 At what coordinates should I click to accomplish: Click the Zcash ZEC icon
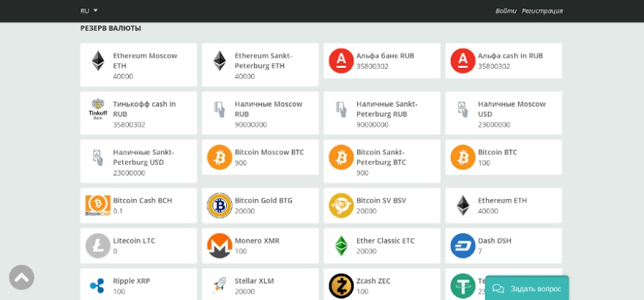[341, 285]
